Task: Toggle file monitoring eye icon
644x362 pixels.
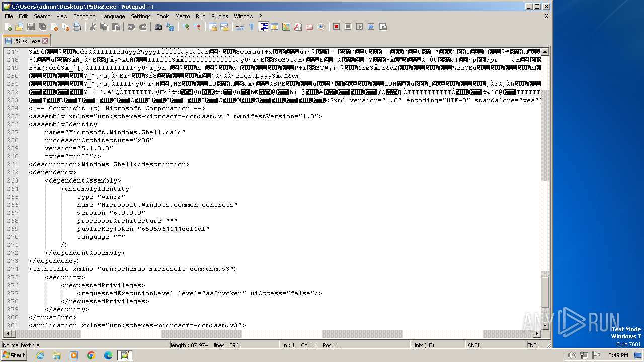Action: 321,27
